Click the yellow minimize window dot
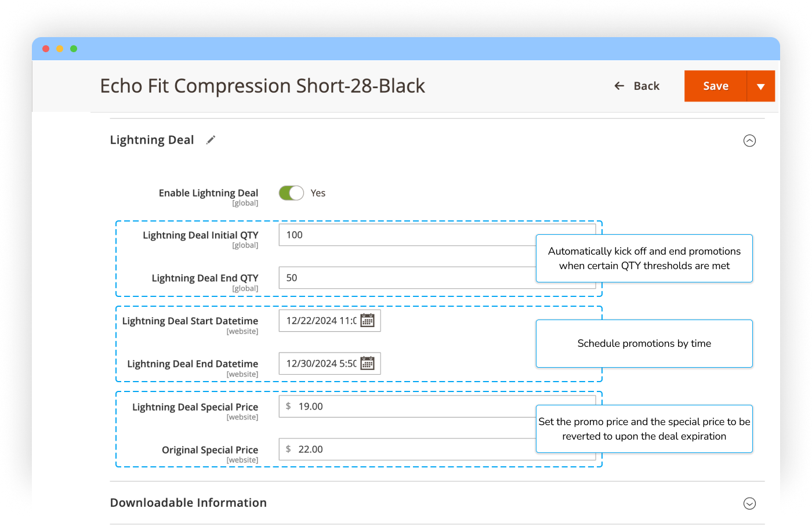The width and height of the screenshot is (812, 526). (60, 49)
